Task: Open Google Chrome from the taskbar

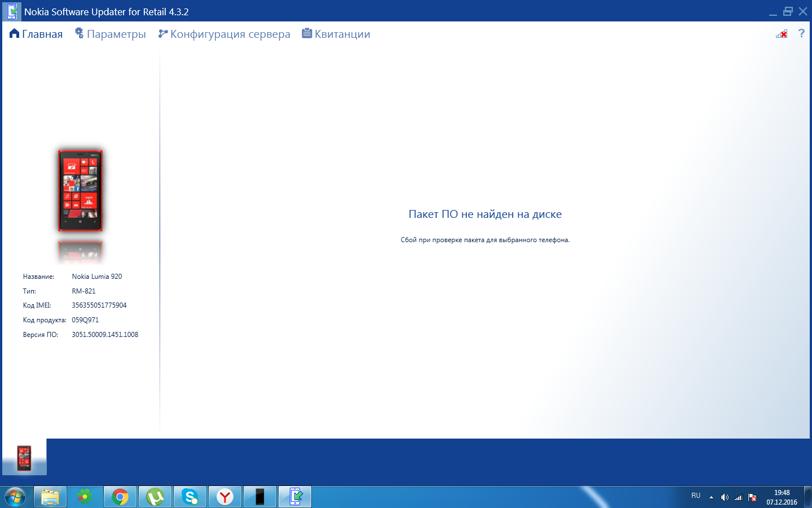Action: 120,497
